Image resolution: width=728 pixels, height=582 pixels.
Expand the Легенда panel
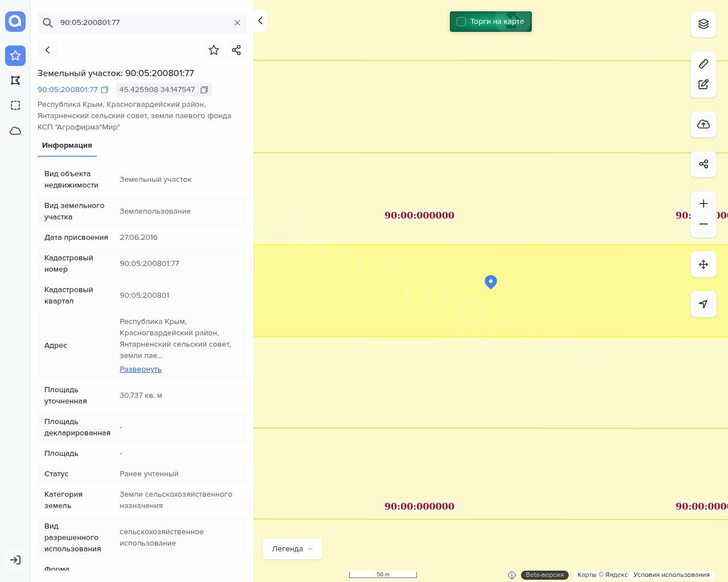point(292,549)
